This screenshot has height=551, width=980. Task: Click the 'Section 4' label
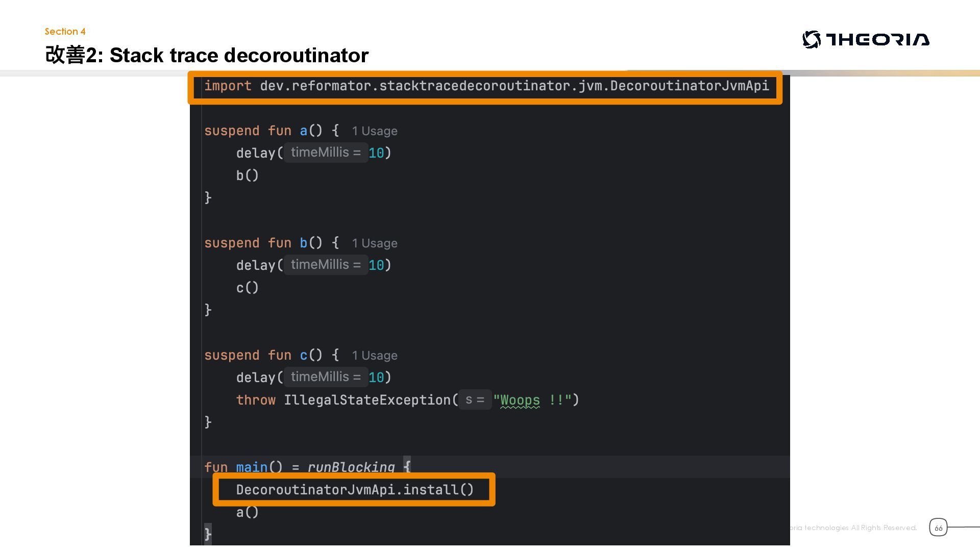(x=65, y=32)
